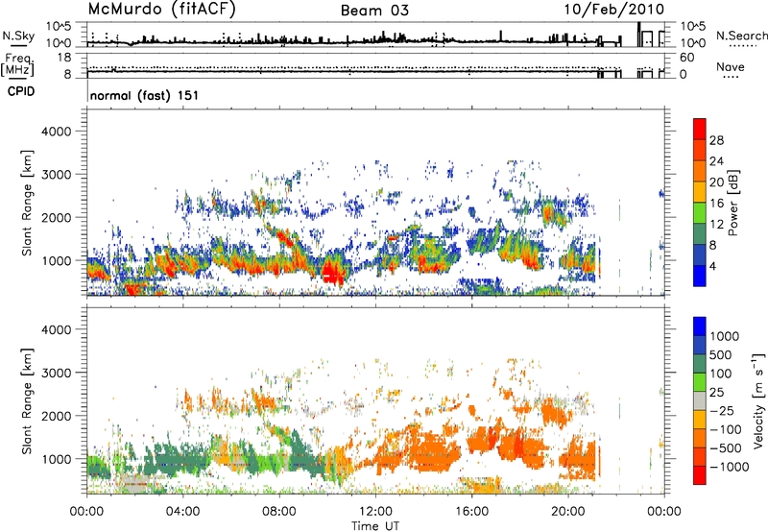The width and height of the screenshot is (768, 532).
Task: Click "Slant Range [km]" label of velocity panel
Action: 27,400
